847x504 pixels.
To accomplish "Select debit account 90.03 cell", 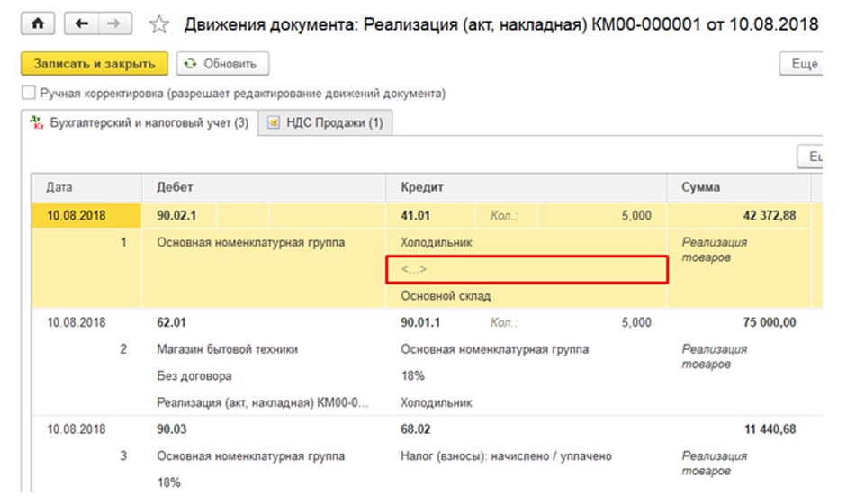I will [x=171, y=429].
